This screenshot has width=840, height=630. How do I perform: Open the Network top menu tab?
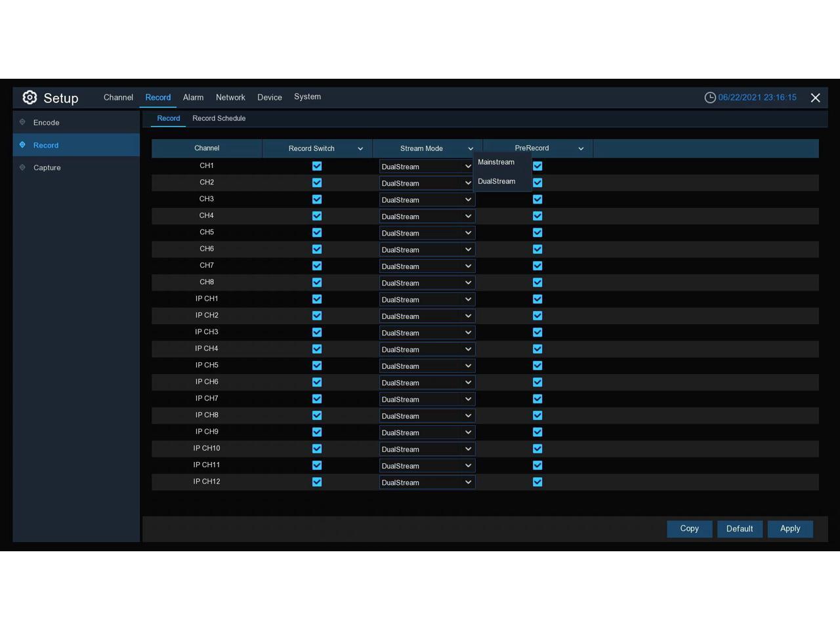[230, 97]
